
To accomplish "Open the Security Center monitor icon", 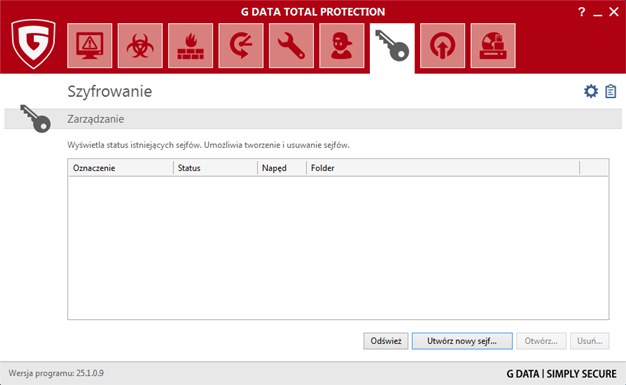I will (x=89, y=46).
